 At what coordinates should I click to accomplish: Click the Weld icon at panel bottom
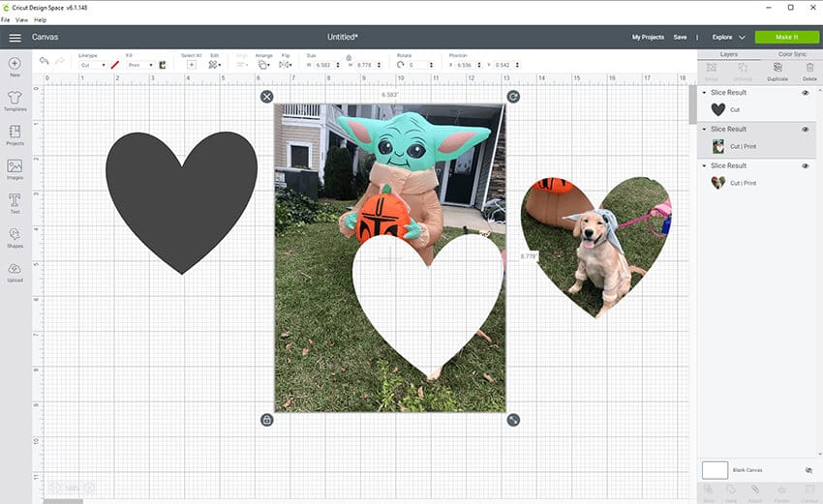(731, 489)
